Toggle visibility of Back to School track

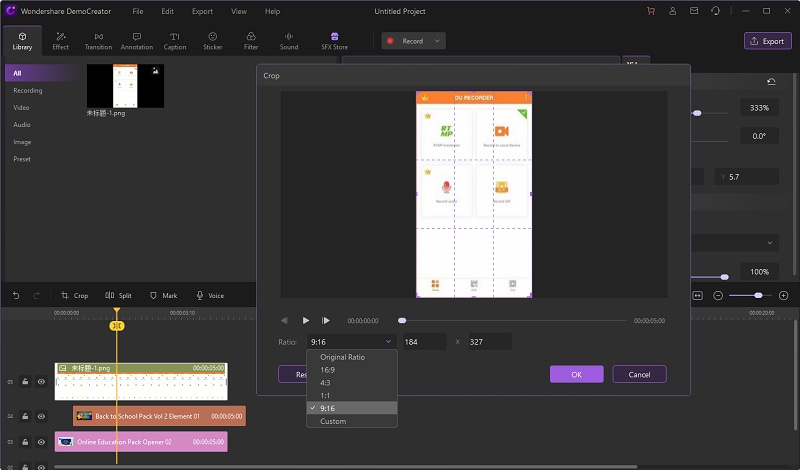tap(41, 416)
